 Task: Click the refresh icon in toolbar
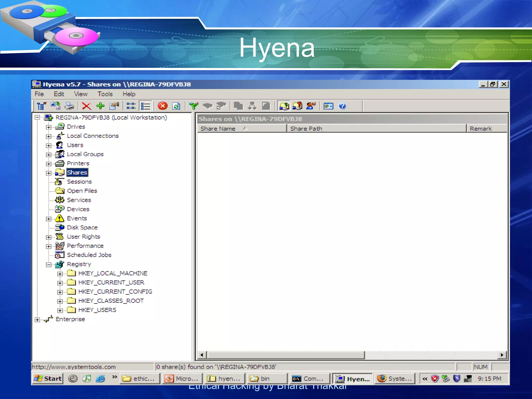point(176,106)
